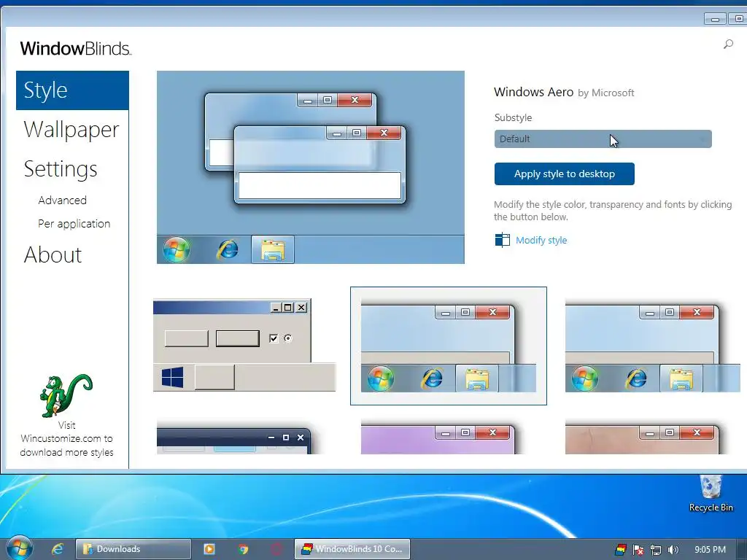Click the search magnifier icon in WindowBlinds
This screenshot has width=747, height=560.
[x=728, y=44]
